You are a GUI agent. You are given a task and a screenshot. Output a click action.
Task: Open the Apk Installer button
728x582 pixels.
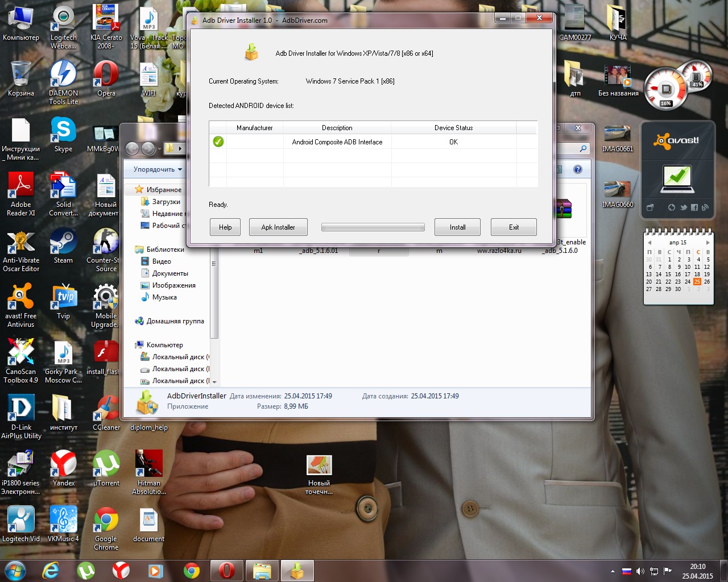(x=278, y=227)
